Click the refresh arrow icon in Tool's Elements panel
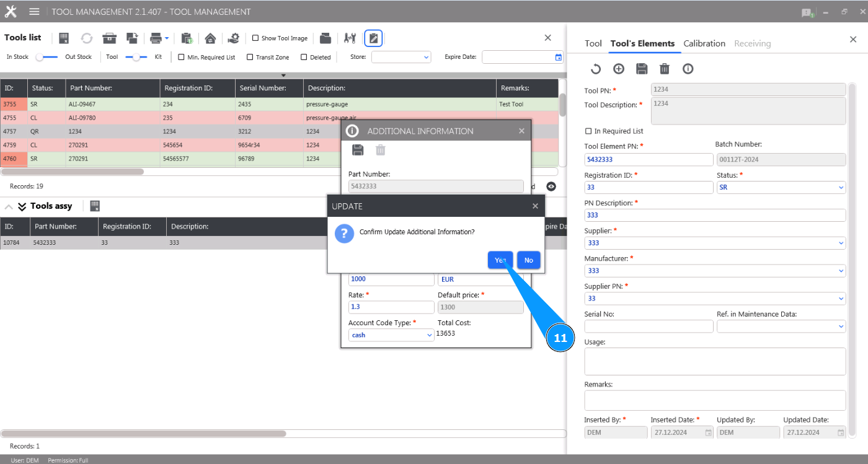Viewport: 868px width, 464px height. click(595, 69)
